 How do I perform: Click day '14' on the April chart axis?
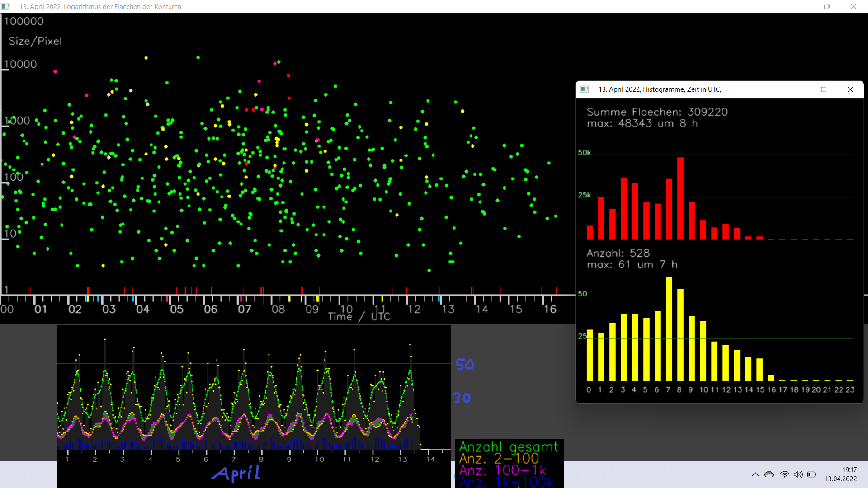pos(430,459)
